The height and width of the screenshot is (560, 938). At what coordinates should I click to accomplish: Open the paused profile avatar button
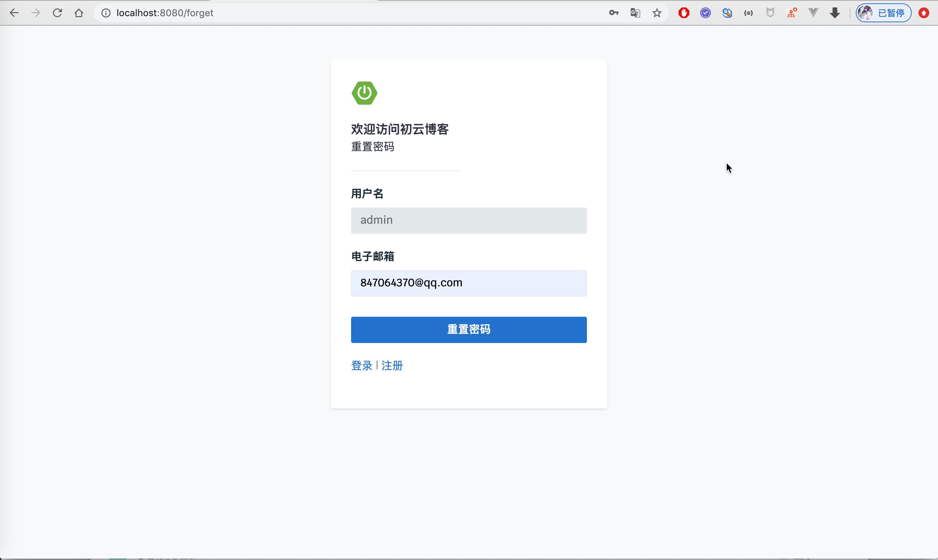[883, 13]
